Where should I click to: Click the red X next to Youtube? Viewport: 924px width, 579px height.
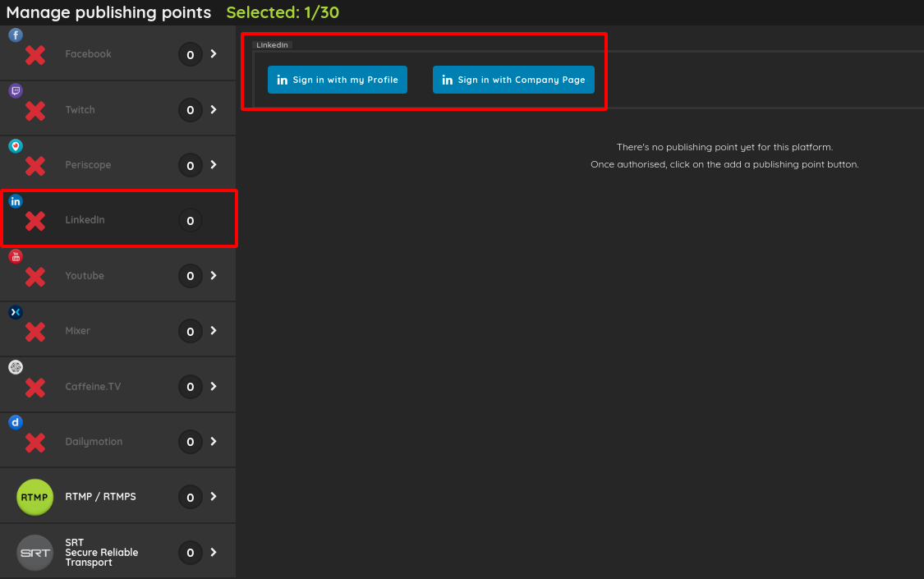(35, 277)
